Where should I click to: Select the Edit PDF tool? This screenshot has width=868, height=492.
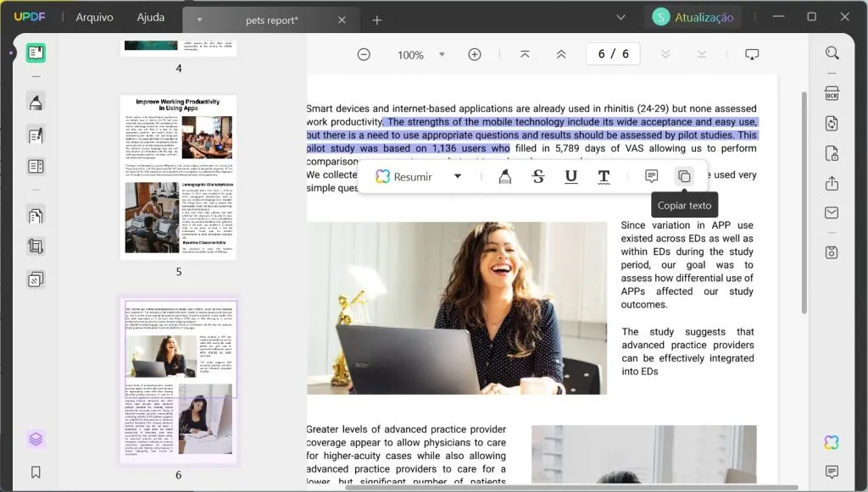[35, 131]
